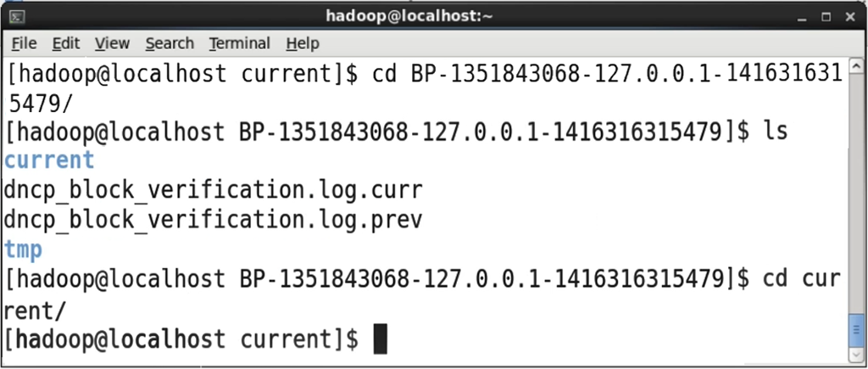Viewport: 868px width, 369px height.
Task: Click the hadoop@localhost window title
Action: [x=409, y=16]
